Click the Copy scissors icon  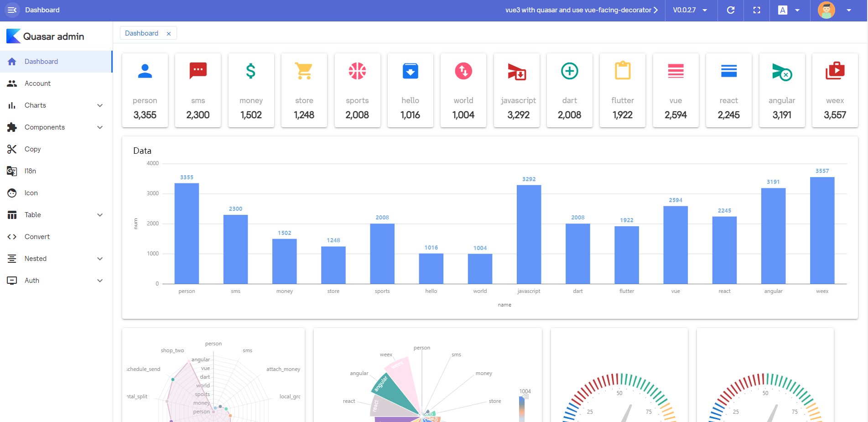click(12, 149)
